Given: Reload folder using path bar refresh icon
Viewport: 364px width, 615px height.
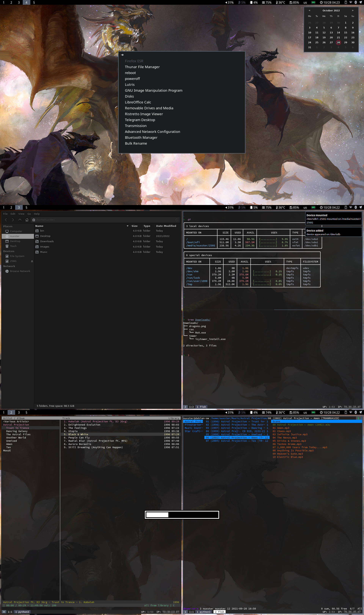Looking at the screenshot, I should [177, 220].
